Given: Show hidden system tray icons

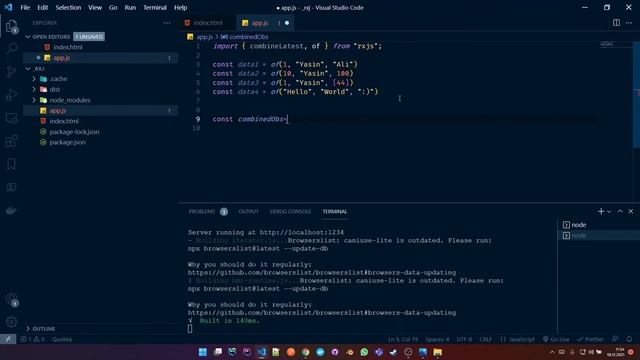Looking at the screenshot, I should pos(552,352).
